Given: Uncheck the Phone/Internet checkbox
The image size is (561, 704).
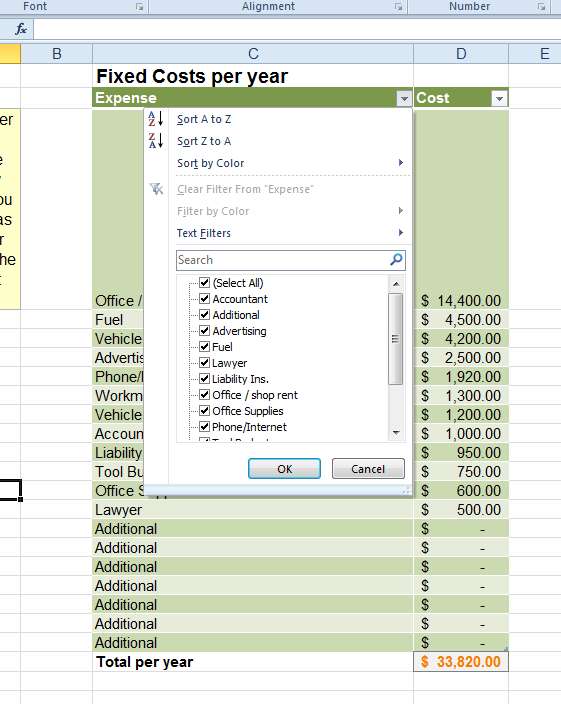Looking at the screenshot, I should tap(205, 427).
